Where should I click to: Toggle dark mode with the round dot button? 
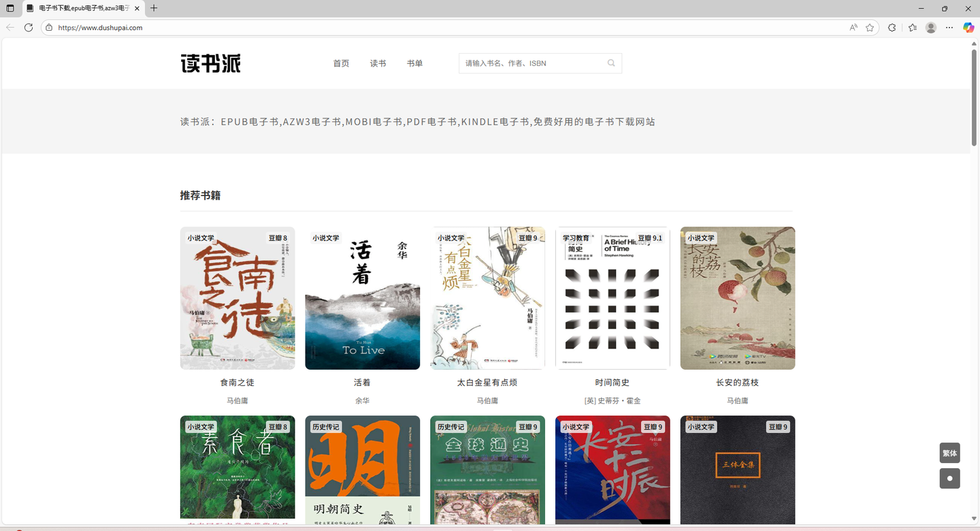pyautogui.click(x=949, y=479)
